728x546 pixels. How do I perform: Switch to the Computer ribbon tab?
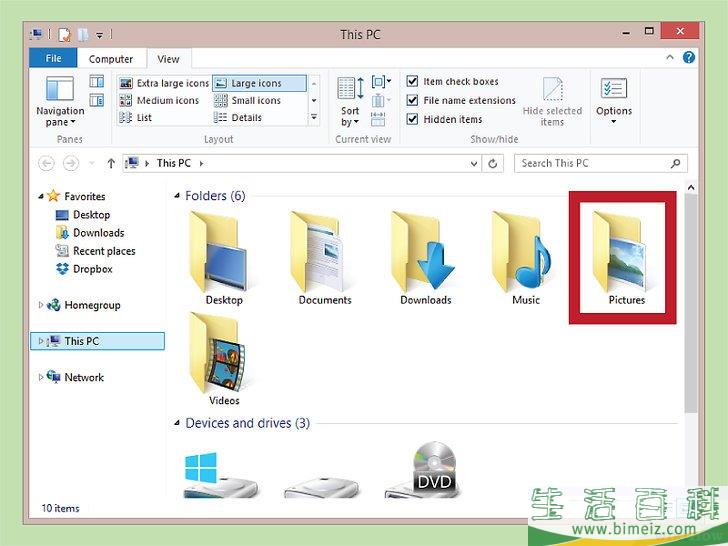(110, 59)
